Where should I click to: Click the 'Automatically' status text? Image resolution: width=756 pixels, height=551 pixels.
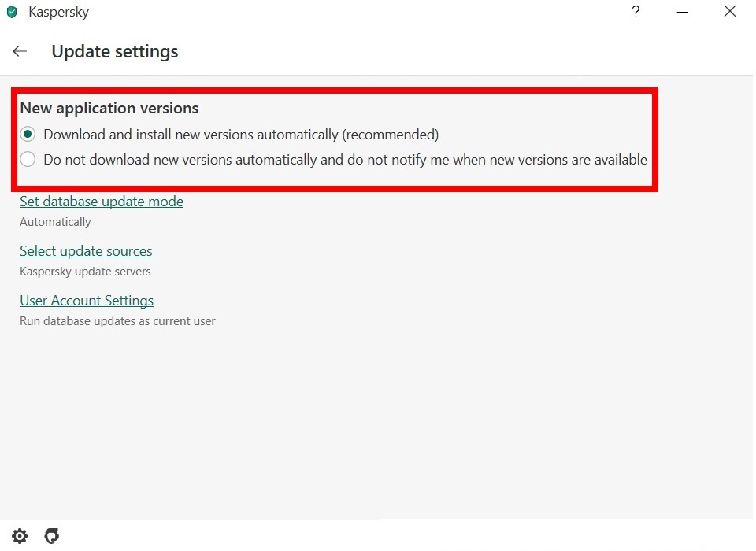pos(55,222)
